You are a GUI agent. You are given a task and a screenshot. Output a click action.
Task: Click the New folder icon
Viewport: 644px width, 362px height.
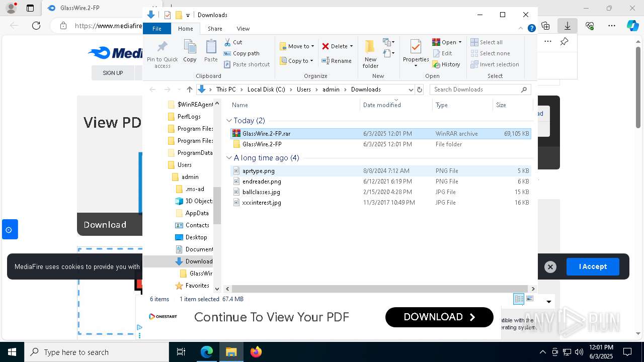point(370,54)
